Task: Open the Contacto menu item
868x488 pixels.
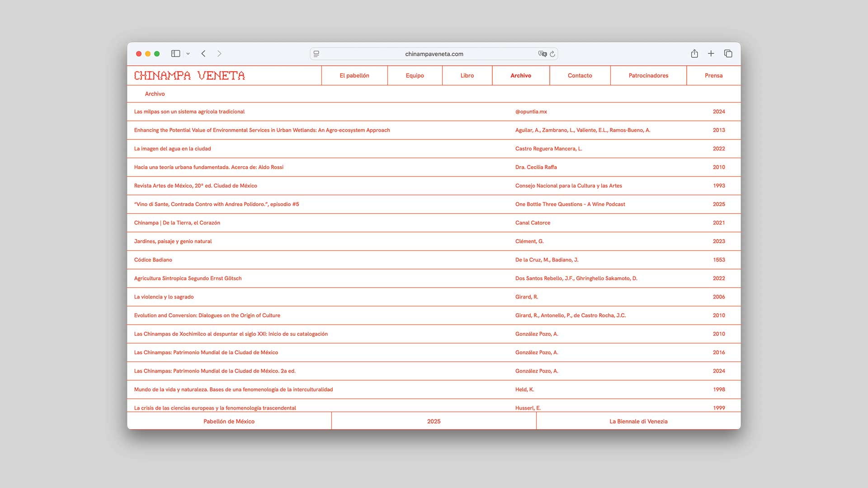Action: [580, 75]
